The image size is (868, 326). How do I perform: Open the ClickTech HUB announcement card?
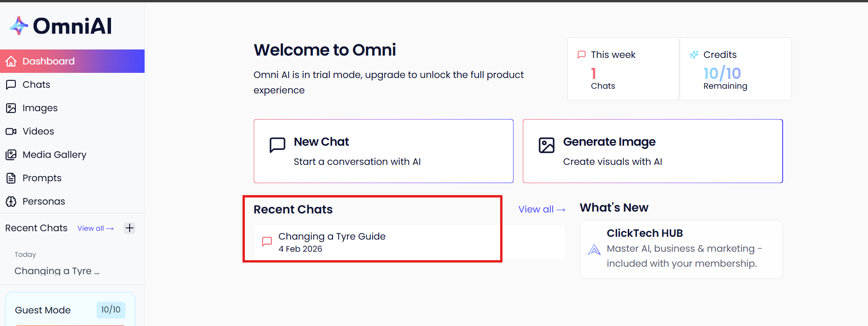point(681,249)
